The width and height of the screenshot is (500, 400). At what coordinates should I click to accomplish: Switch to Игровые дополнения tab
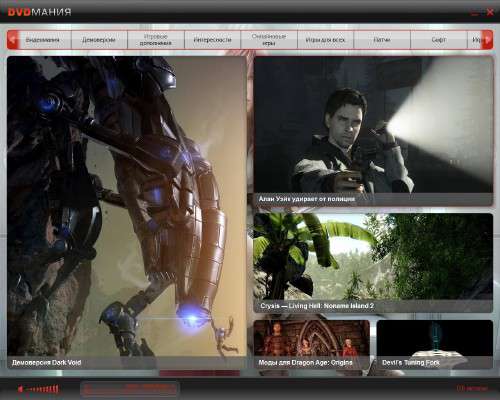click(156, 40)
